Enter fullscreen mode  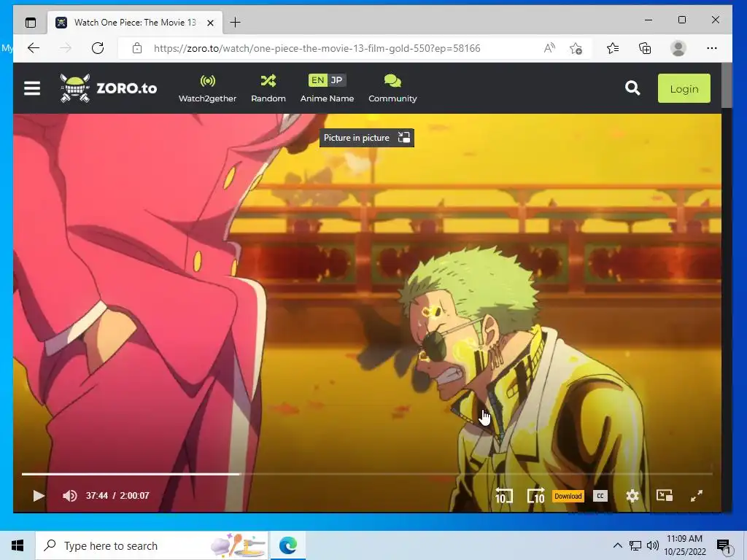[x=697, y=496]
